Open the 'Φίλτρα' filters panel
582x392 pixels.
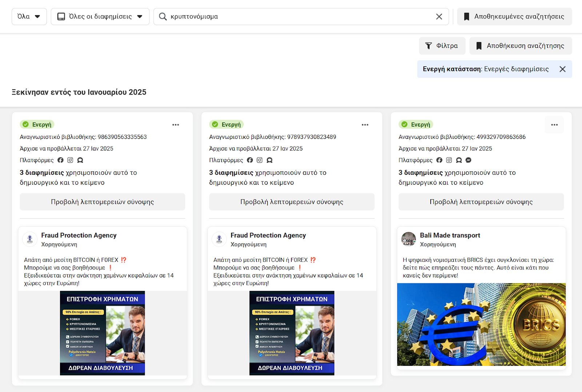pos(442,46)
